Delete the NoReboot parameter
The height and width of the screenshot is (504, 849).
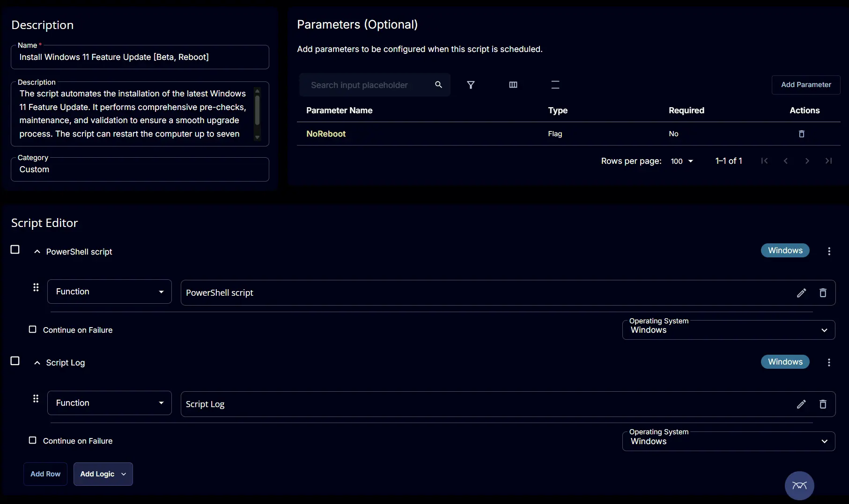click(x=802, y=134)
